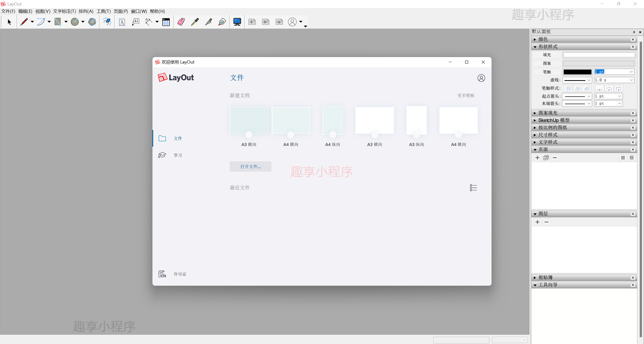Click the 打开文件... button
The width and height of the screenshot is (644, 344).
click(251, 167)
